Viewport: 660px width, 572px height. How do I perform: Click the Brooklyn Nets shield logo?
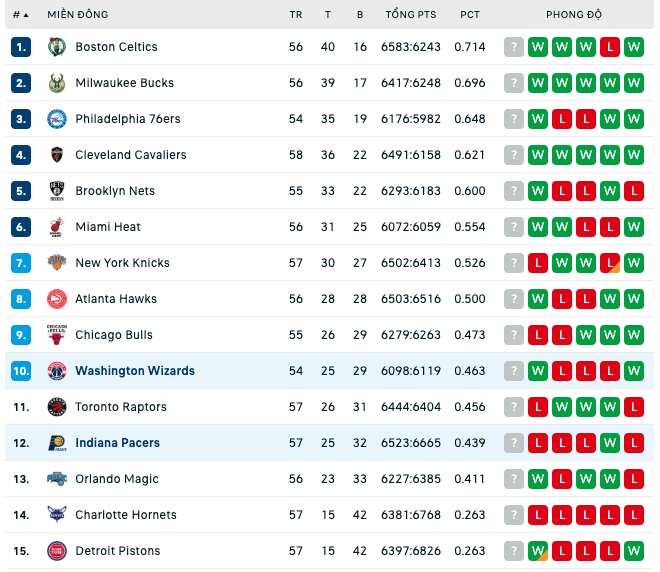[56, 191]
